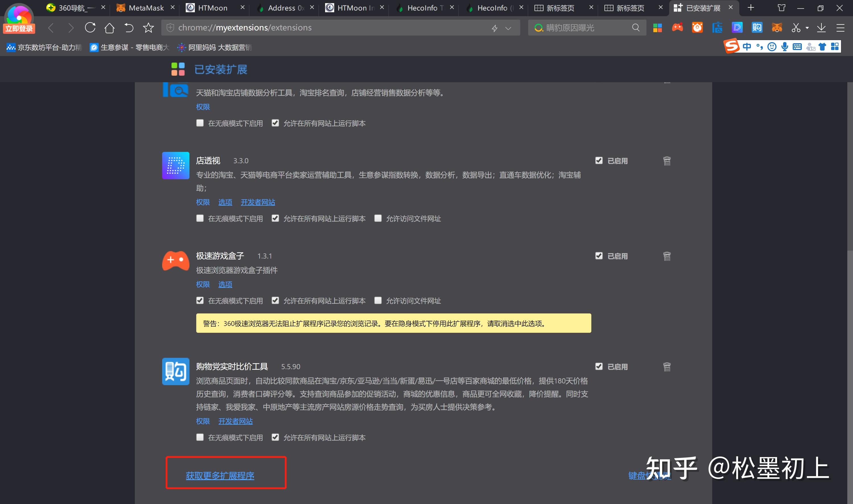Click the magnifier search icon in search box
Viewport: 853px width, 504px height.
click(636, 28)
